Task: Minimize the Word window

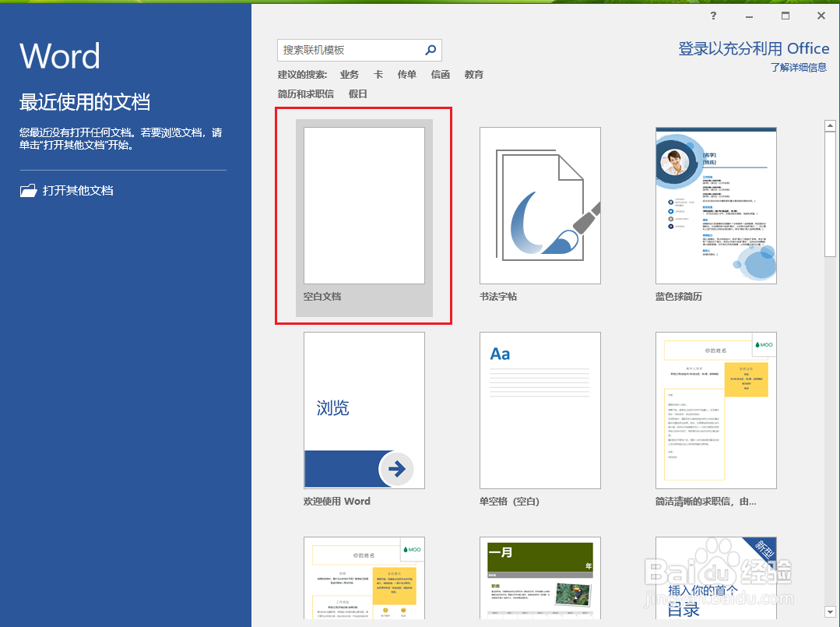Action: [x=749, y=16]
